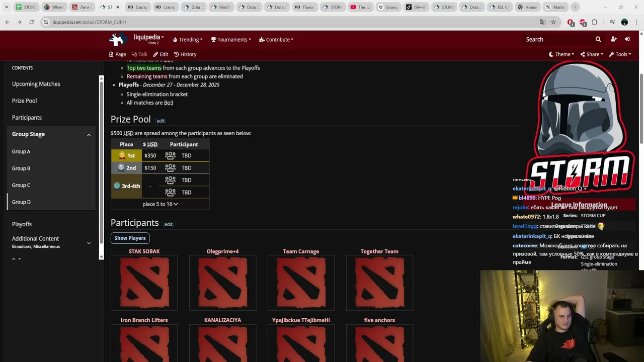Expand the Additional Content section chevron
This screenshot has height=362, width=644.
(x=89, y=243)
